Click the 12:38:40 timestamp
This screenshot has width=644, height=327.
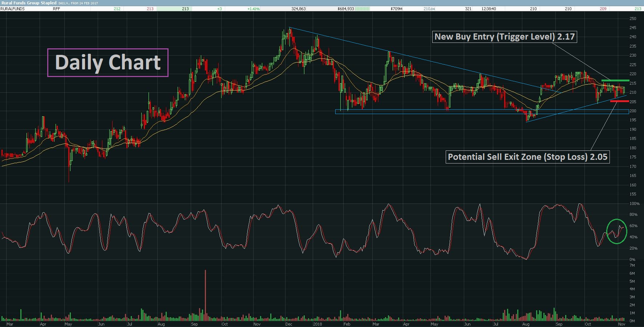click(x=489, y=9)
